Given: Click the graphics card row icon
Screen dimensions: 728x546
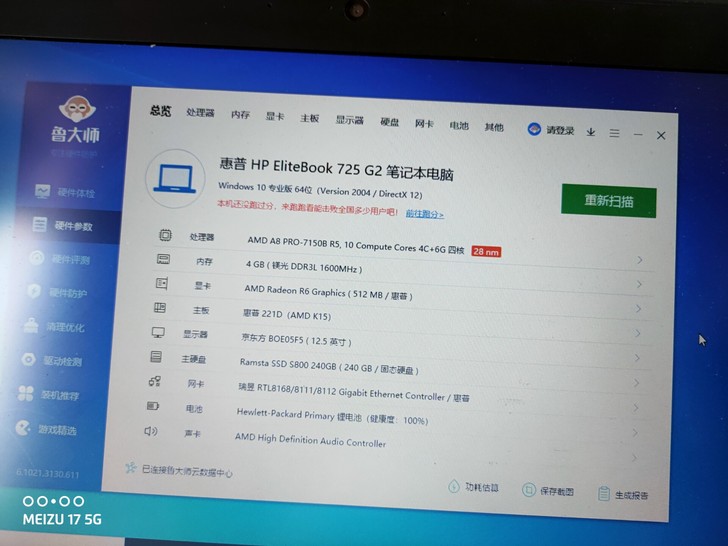Looking at the screenshot, I should [x=162, y=283].
